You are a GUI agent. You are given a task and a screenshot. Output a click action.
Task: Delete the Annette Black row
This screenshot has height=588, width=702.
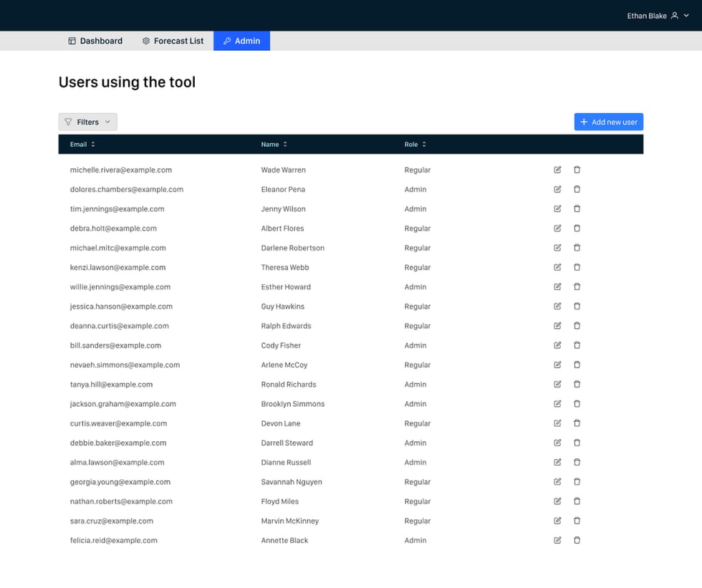(x=577, y=540)
